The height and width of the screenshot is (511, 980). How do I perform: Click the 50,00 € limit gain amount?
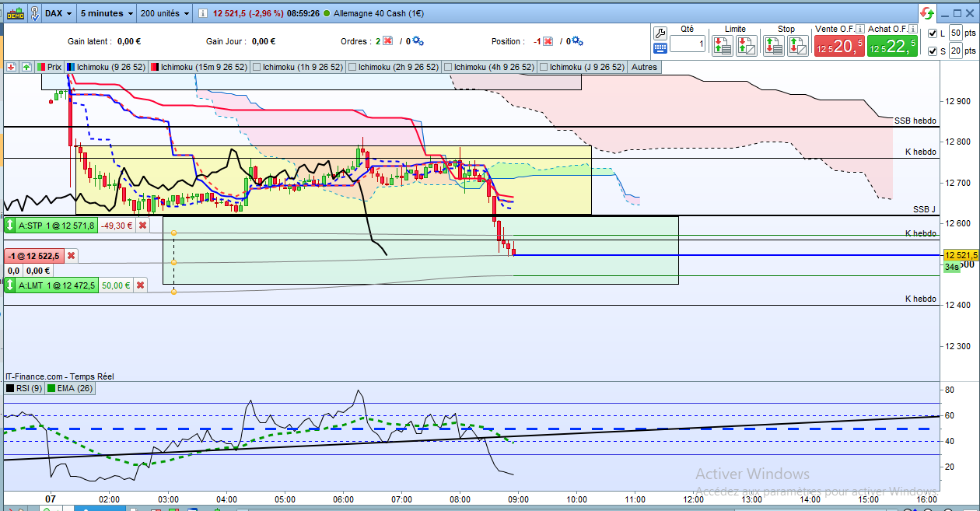116,285
